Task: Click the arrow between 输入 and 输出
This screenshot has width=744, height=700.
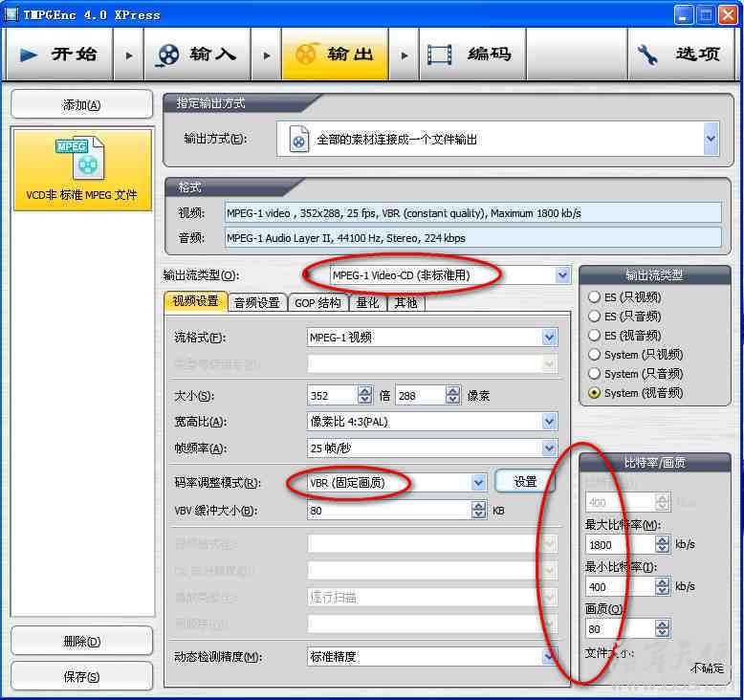Action: coord(266,55)
